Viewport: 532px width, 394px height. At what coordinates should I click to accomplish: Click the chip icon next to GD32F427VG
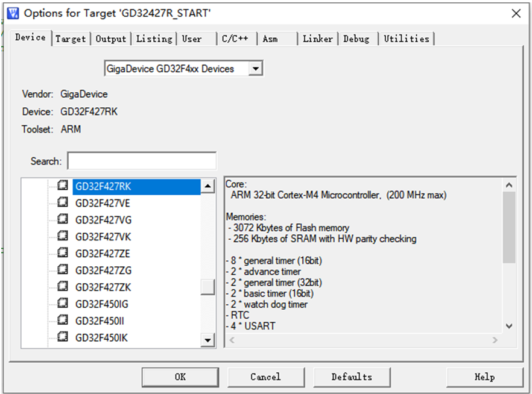[x=62, y=220]
